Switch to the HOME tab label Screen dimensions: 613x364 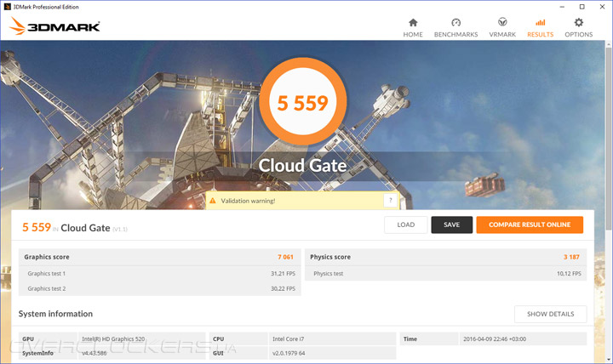tap(413, 34)
